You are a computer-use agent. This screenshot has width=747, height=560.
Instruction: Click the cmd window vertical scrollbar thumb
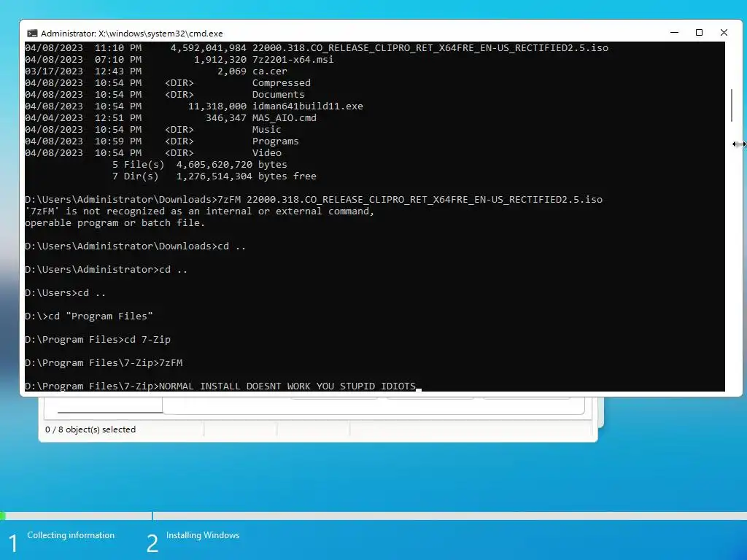click(x=731, y=105)
